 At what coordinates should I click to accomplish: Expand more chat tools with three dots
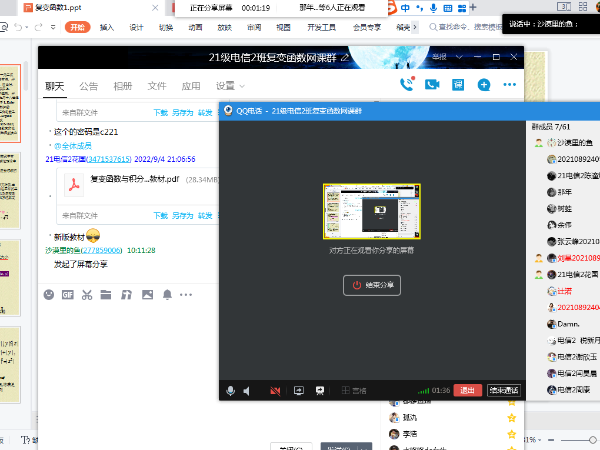click(186, 295)
